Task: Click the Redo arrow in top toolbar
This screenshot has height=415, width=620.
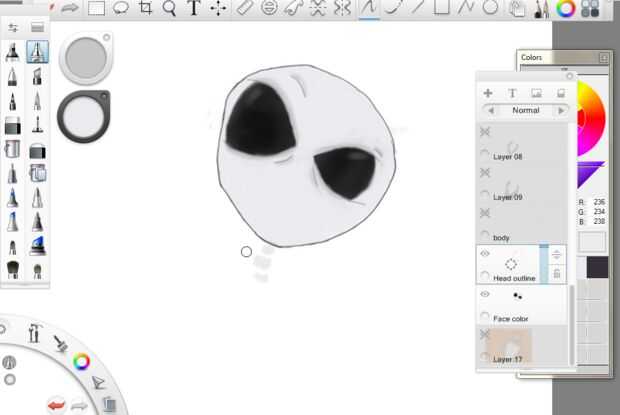Action: (70, 8)
